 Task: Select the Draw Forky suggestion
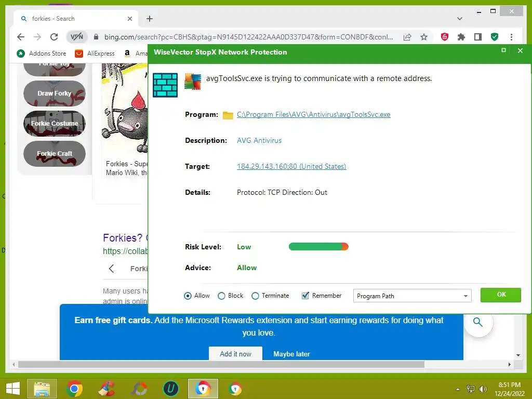[x=54, y=94]
